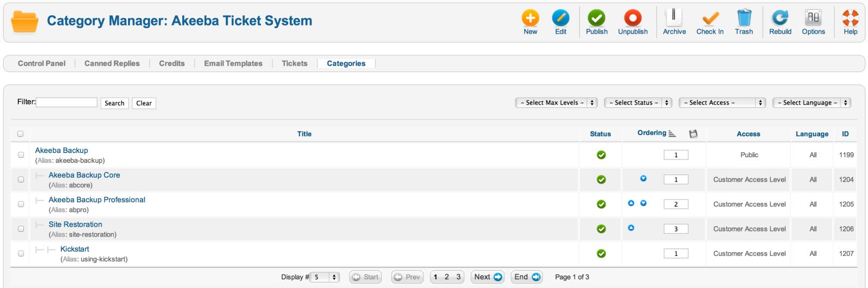The image size is (868, 288).
Task: Click the red Unpublish toolbar icon
Action: point(633,18)
